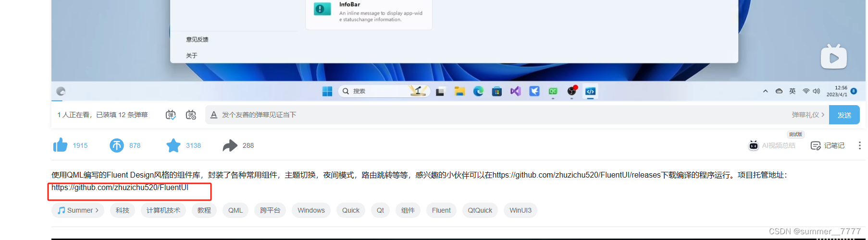Image resolution: width=868 pixels, height=240 pixels.
Task: Open the Windows Start menu in video
Action: pos(327,91)
